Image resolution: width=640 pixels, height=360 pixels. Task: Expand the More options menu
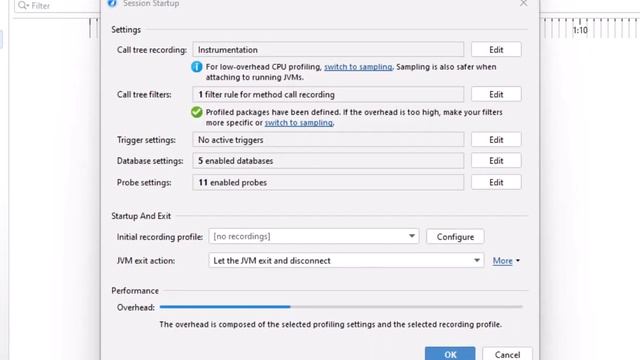pyautogui.click(x=506, y=261)
